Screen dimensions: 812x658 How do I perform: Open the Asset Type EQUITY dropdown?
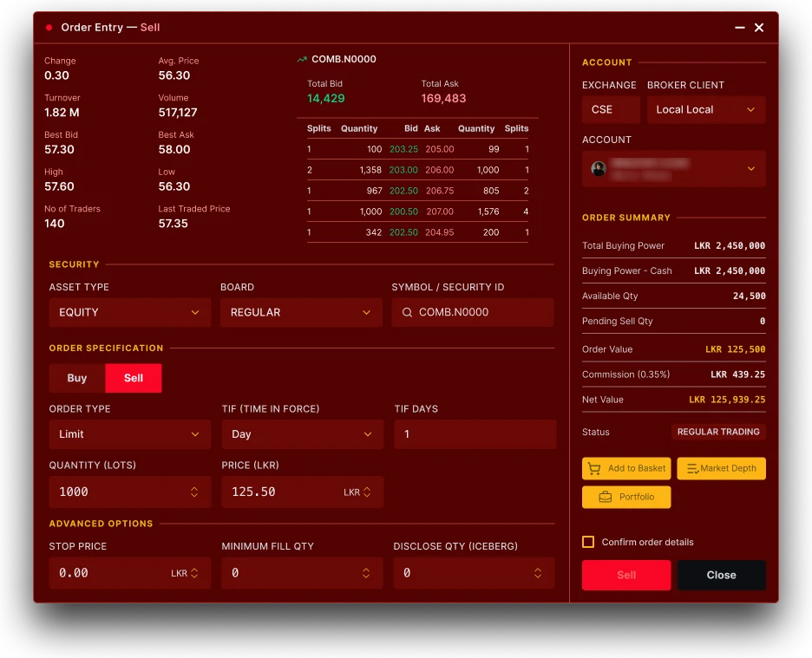coord(130,312)
